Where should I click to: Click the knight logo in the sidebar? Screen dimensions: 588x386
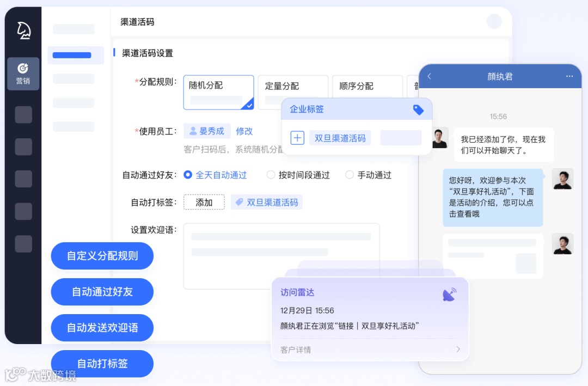click(x=23, y=29)
